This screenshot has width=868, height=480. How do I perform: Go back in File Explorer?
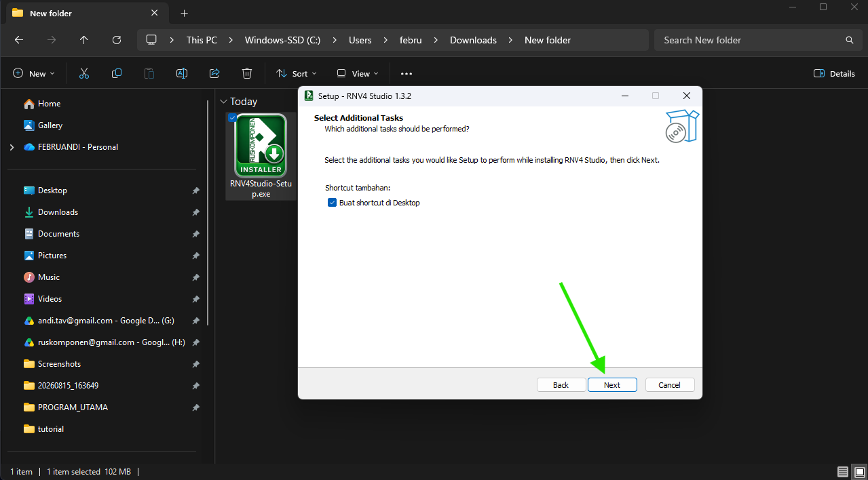tap(19, 40)
